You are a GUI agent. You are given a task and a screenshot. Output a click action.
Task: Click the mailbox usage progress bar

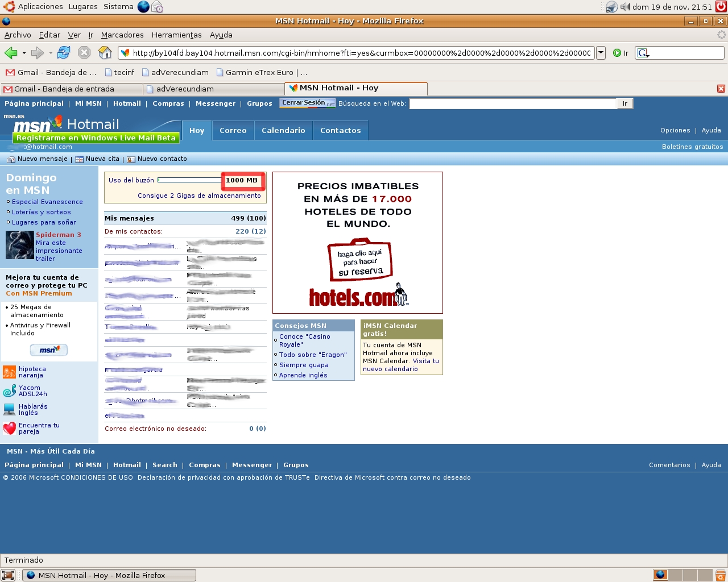(x=189, y=180)
